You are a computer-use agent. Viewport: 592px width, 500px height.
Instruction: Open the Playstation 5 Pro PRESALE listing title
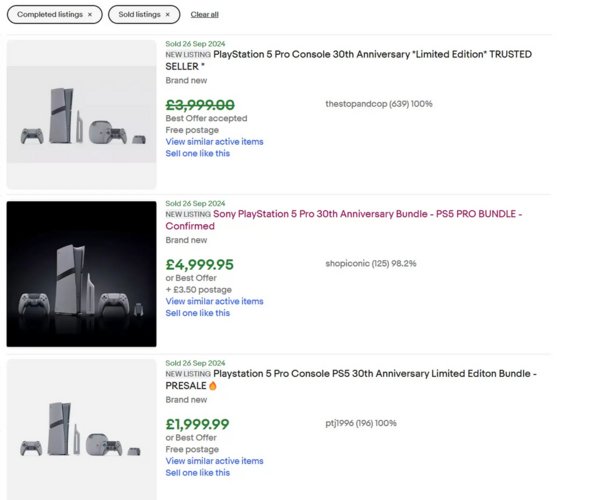pos(351,380)
